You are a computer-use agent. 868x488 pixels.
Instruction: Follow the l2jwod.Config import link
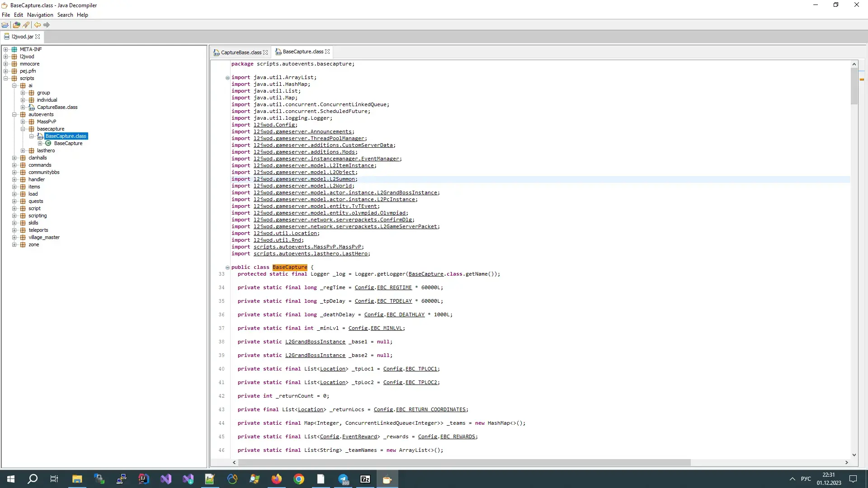pyautogui.click(x=274, y=125)
